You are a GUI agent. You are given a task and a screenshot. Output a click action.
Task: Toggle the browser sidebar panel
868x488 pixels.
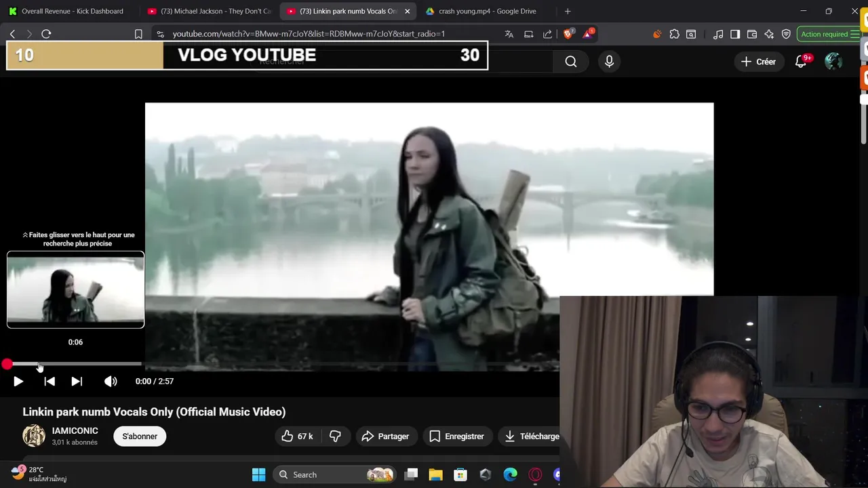735,34
